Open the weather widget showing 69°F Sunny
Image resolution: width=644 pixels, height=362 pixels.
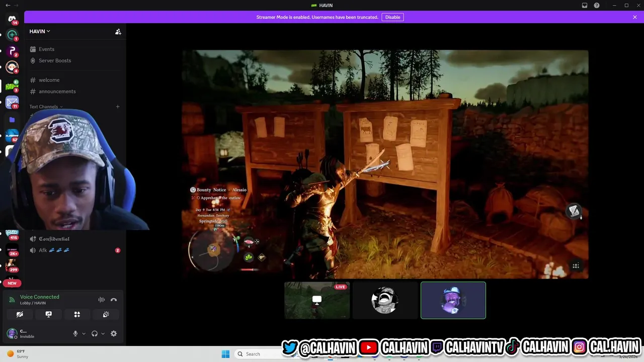coord(18,354)
